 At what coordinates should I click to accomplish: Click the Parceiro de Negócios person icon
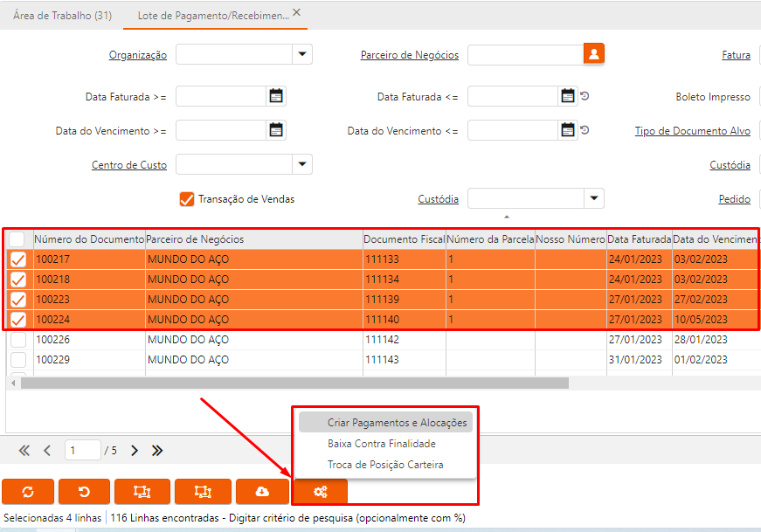tap(594, 54)
